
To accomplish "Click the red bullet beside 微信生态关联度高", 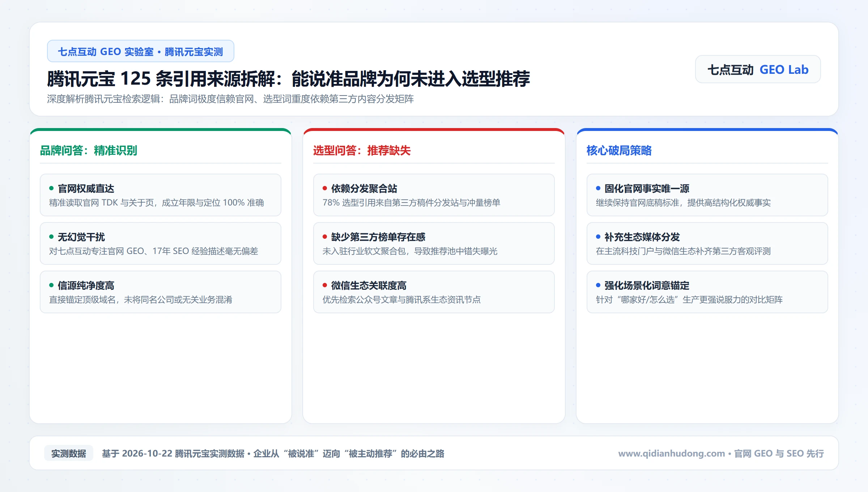I will (325, 285).
